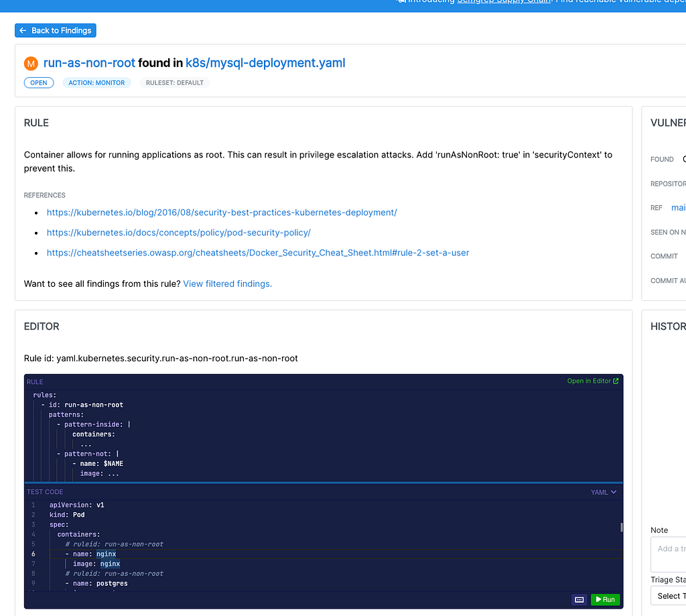Click test code line 'kind: Pod'

(x=67, y=515)
